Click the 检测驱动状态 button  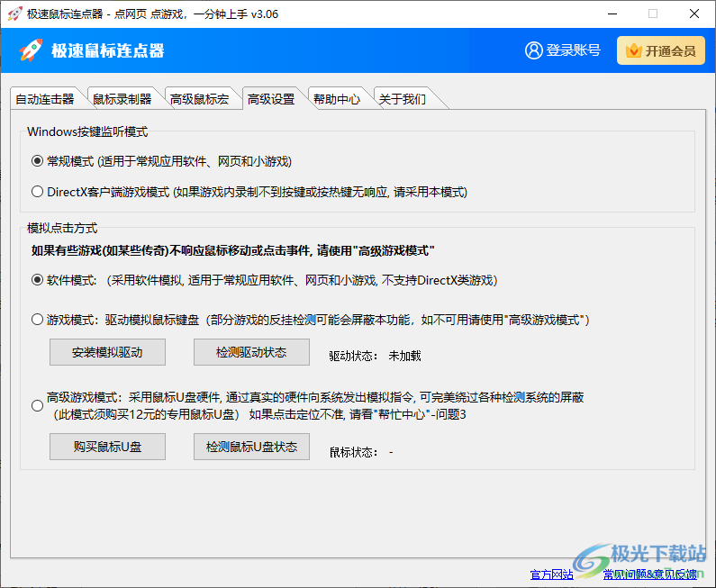(251, 352)
